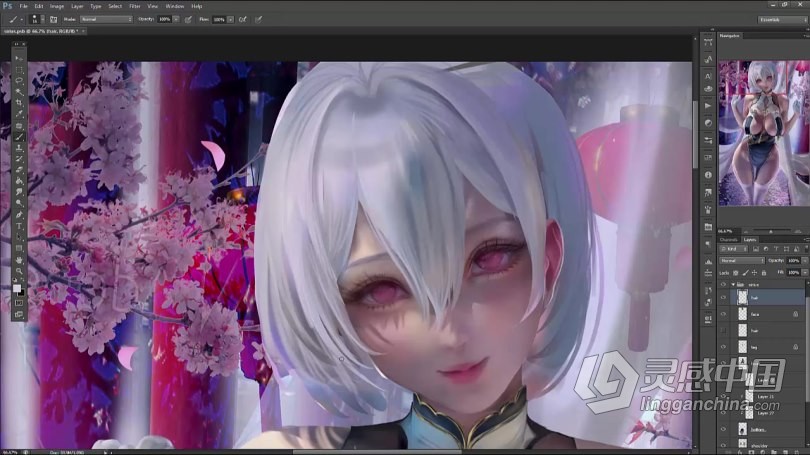Screen dimensions: 810x455
Task: Select the Eyedropper tool
Action: point(19,114)
